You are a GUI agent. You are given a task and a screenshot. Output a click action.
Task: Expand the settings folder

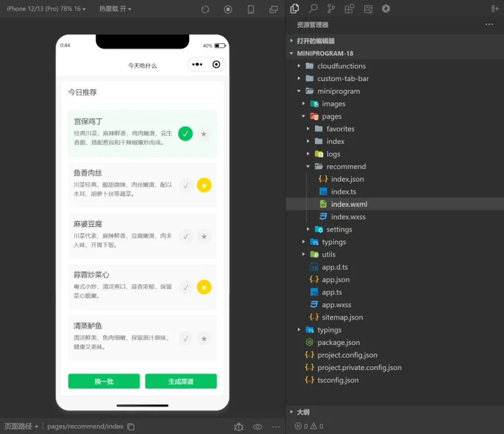(394, 229)
